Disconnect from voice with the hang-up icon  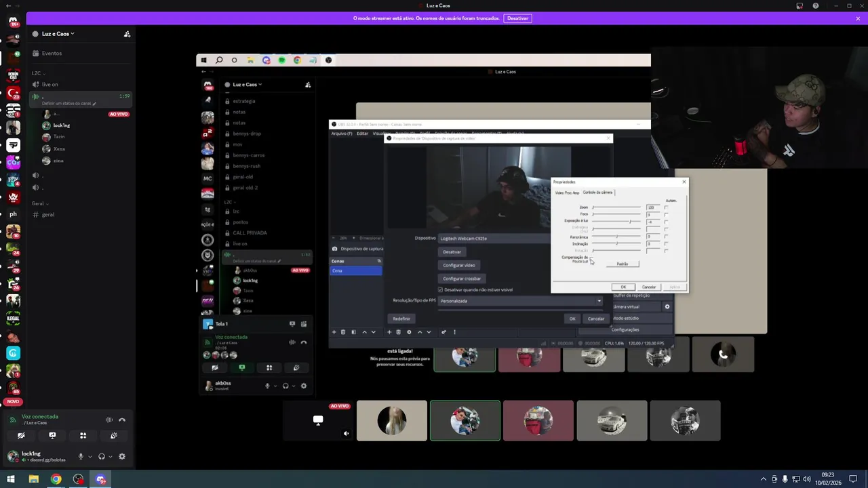(122, 420)
